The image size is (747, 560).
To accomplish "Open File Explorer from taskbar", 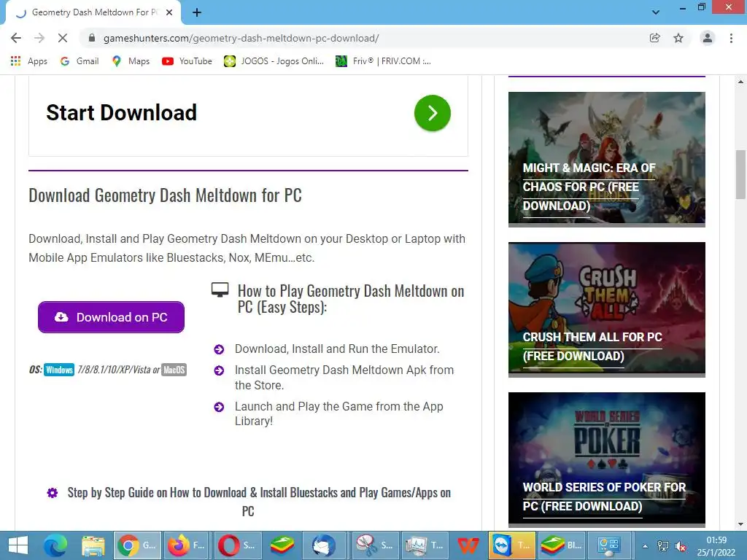I will (93, 545).
